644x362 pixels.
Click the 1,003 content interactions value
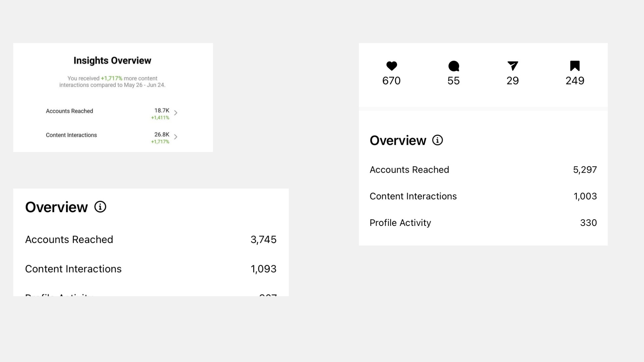click(x=585, y=196)
